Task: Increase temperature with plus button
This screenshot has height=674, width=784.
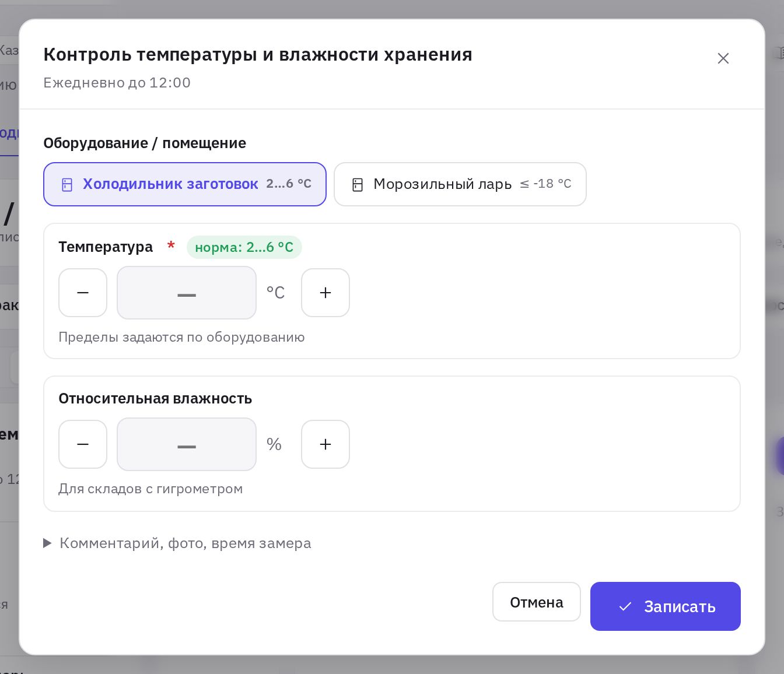Action: click(x=325, y=293)
